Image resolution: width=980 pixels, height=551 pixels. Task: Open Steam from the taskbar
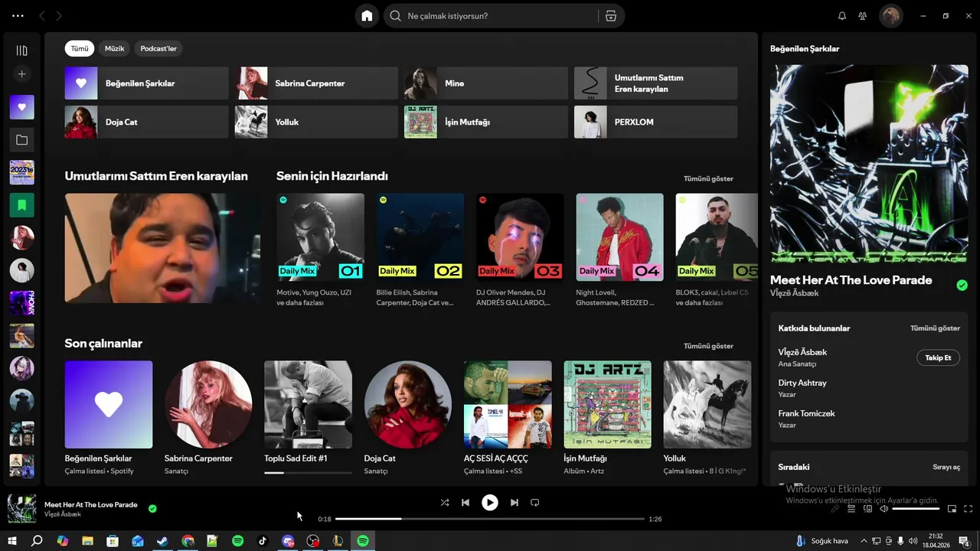[x=163, y=541]
